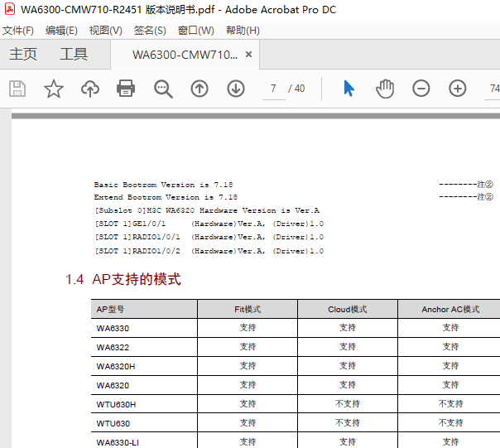Click 注② note beside Basic Bootrom line
Image resolution: width=500 pixels, height=448 pixels.
(485, 185)
